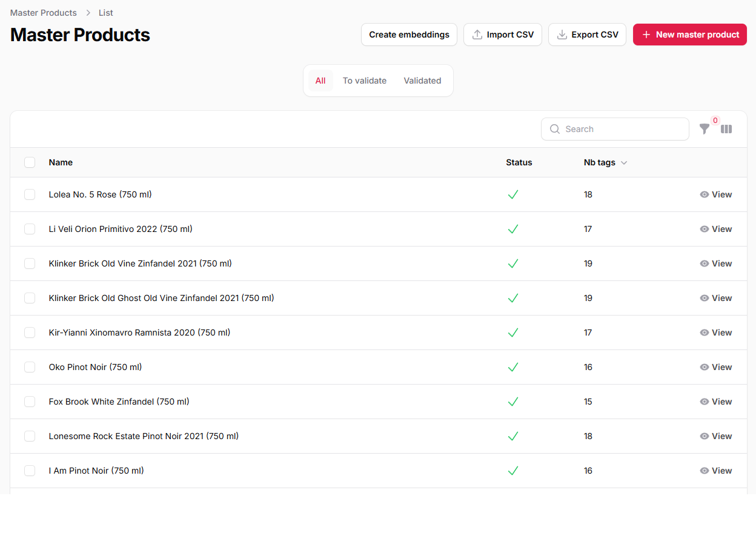Check the Li Veli Orion Primitivo 2022 row
756x533 pixels.
[30, 229]
